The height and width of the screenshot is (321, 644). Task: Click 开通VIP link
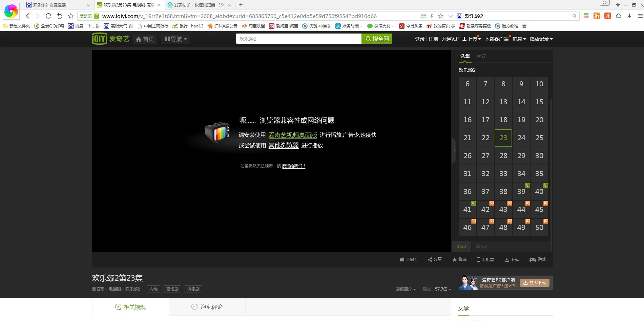coord(450,39)
